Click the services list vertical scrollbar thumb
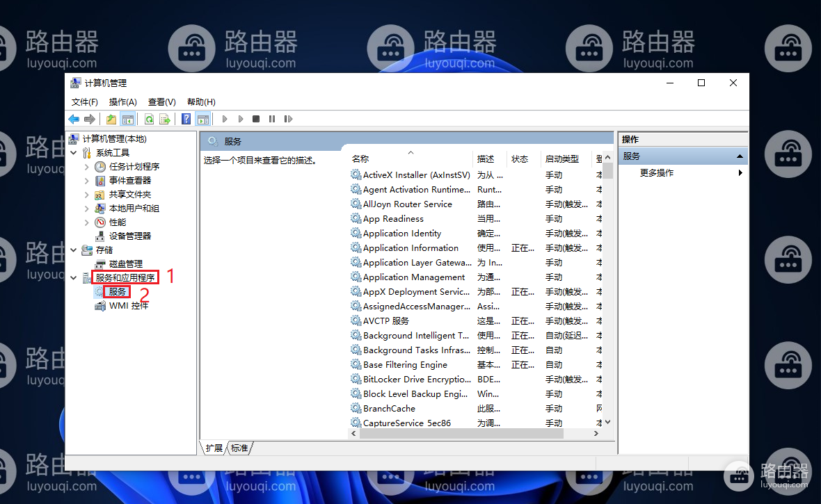 pos(607,170)
